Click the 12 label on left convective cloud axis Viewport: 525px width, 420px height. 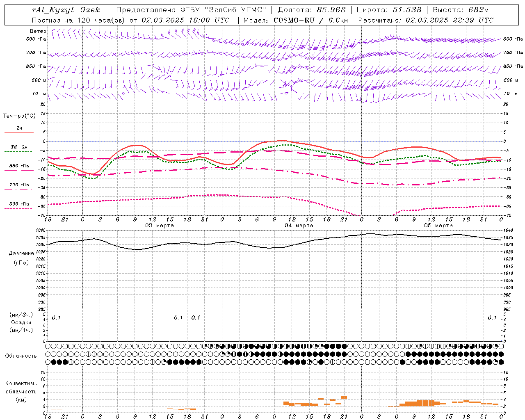44,372
